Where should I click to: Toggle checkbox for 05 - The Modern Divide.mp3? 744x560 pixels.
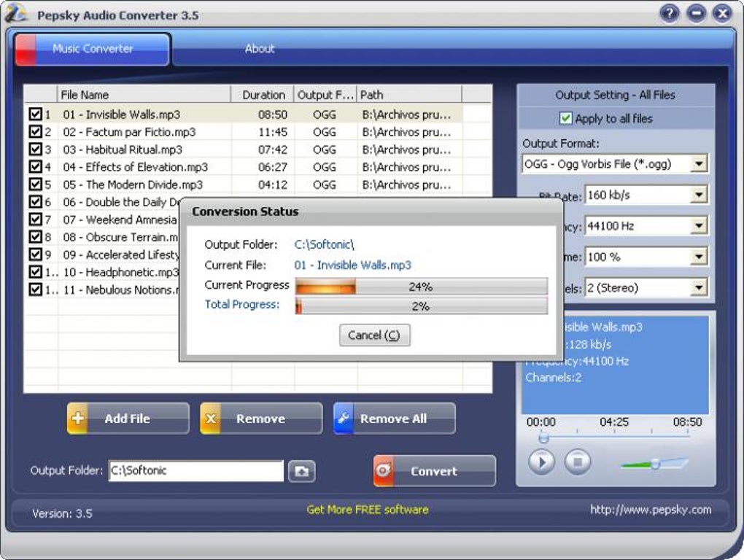point(35,184)
